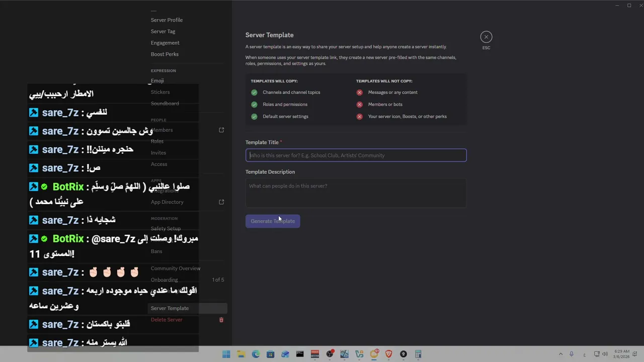The width and height of the screenshot is (644, 362).
Task: Click the '1 of 5' Onboarding progress text
Action: point(218,280)
